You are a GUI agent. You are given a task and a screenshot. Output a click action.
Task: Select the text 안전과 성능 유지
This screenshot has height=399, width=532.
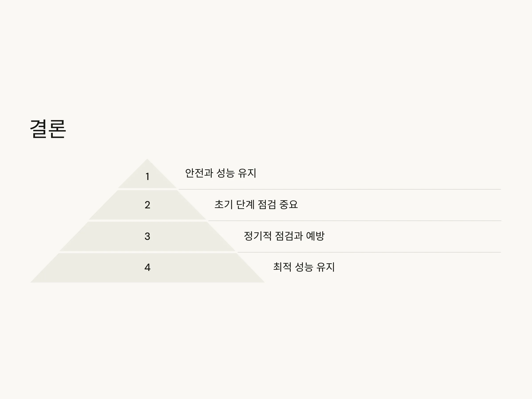point(221,173)
